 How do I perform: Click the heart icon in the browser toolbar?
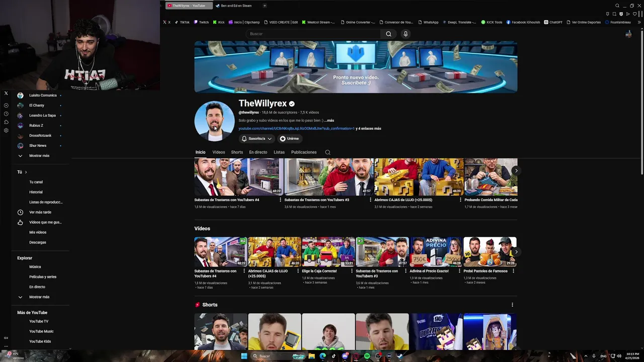click(x=634, y=14)
